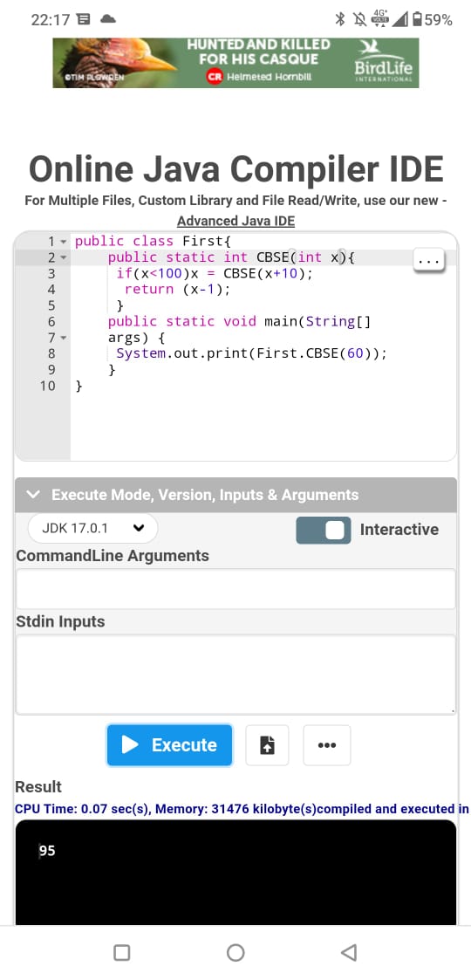Open the three-dots more options button
The image size is (471, 980).
click(327, 745)
